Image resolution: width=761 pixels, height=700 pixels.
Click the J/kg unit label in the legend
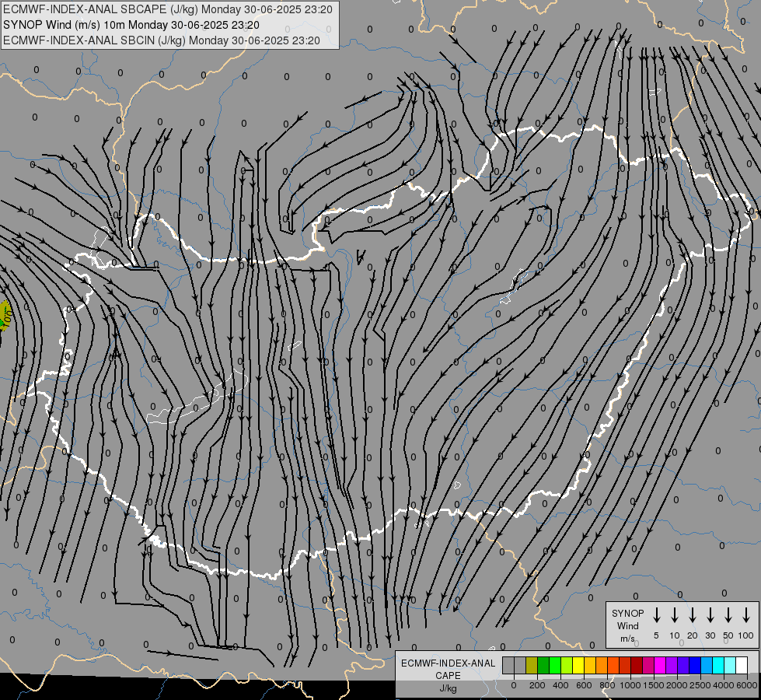click(448, 688)
